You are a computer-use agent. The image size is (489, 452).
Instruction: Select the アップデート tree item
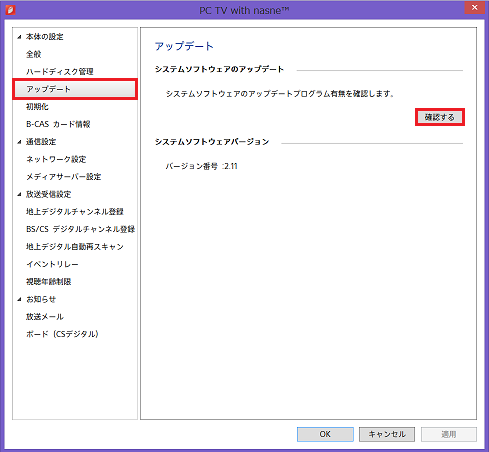(x=75, y=89)
